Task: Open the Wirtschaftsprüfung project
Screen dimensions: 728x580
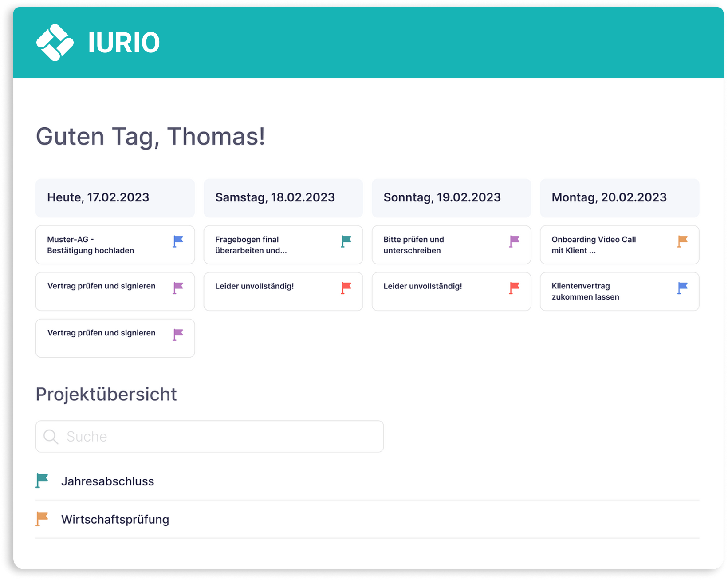Action: pyautogui.click(x=115, y=519)
